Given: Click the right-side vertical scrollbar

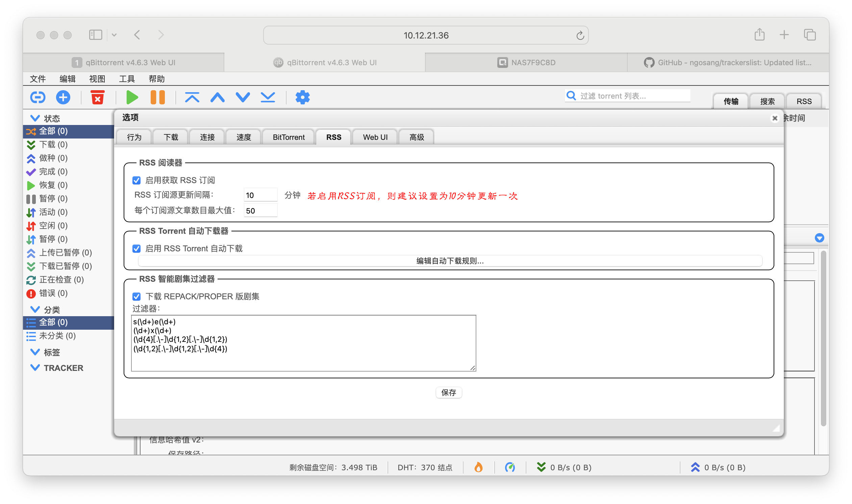Looking at the screenshot, I should pyautogui.click(x=823, y=338).
